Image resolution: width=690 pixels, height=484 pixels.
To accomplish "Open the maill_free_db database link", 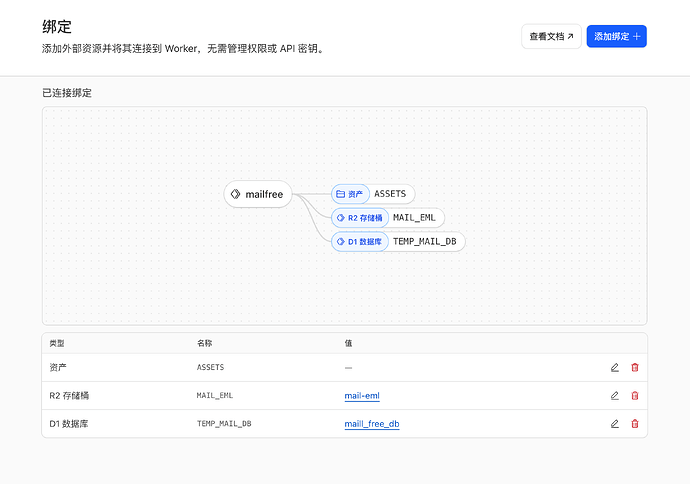I will [x=372, y=424].
